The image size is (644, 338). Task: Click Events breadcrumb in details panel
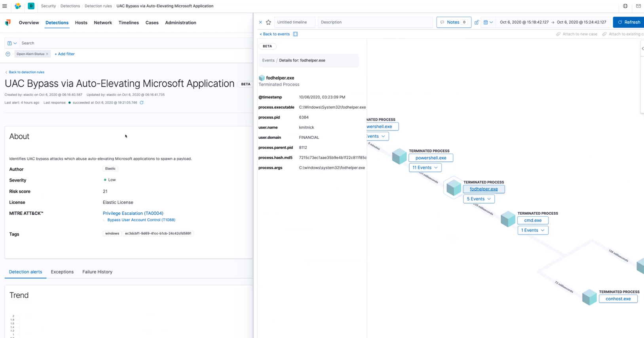tap(268, 60)
